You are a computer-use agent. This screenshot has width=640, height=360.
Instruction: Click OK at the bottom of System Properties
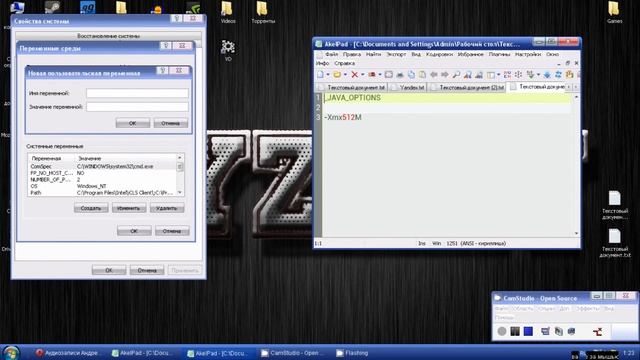[x=109, y=270]
